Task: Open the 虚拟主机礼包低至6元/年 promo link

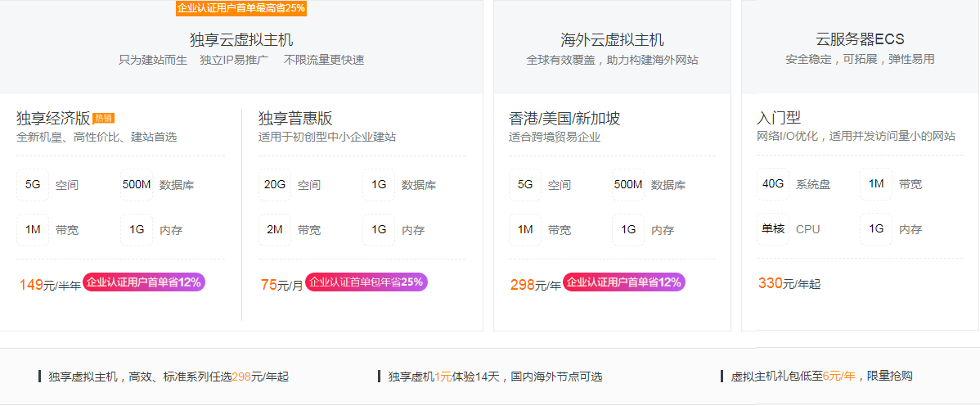Action: point(822,376)
